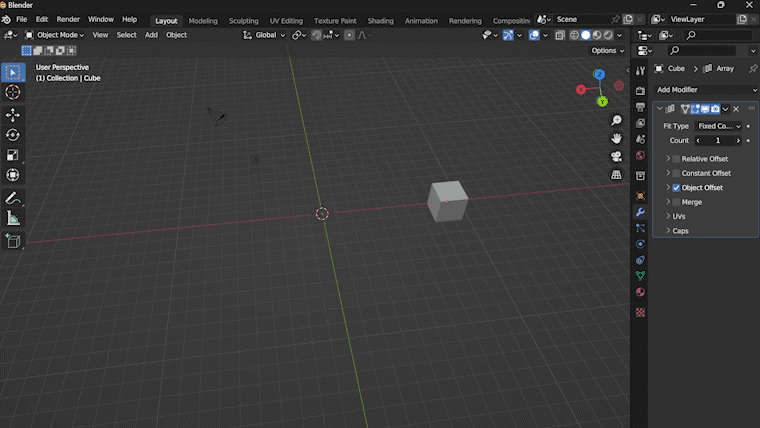760x428 pixels.
Task: Select the Rotate tool
Action: [x=13, y=135]
